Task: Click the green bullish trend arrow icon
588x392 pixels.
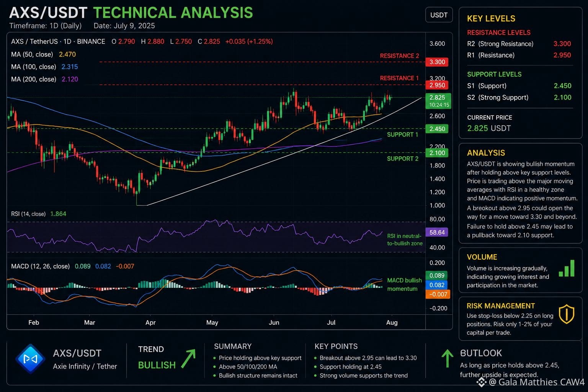Action: coord(188,359)
